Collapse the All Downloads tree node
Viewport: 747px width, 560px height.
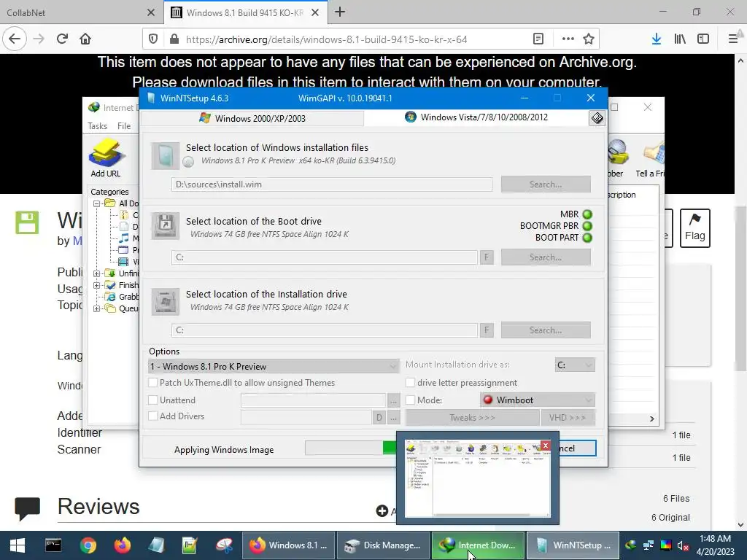tap(97, 203)
